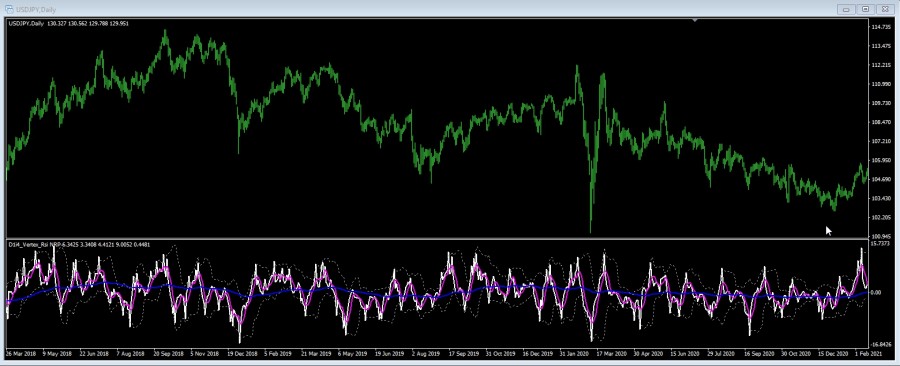Click the 100.945 price level label
Viewport: 900px width, 366px height.
pyautogui.click(x=880, y=236)
